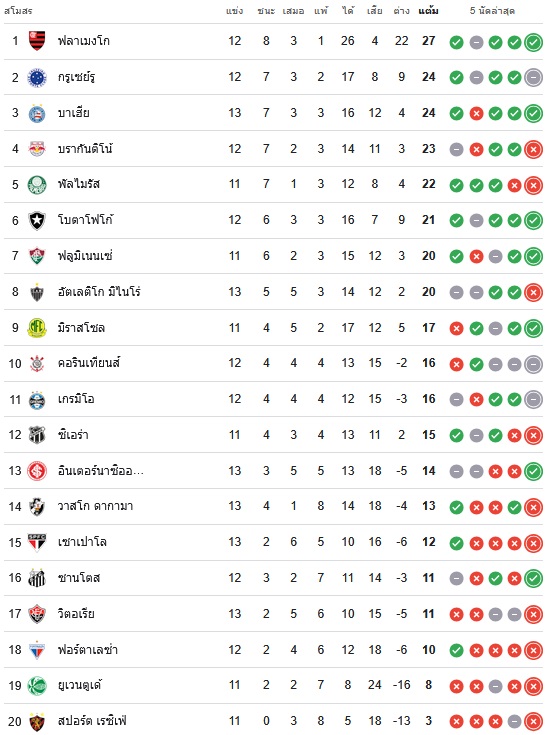Click the Palmeiras green crest icon
This screenshot has width=551, height=735.
(x=37, y=185)
